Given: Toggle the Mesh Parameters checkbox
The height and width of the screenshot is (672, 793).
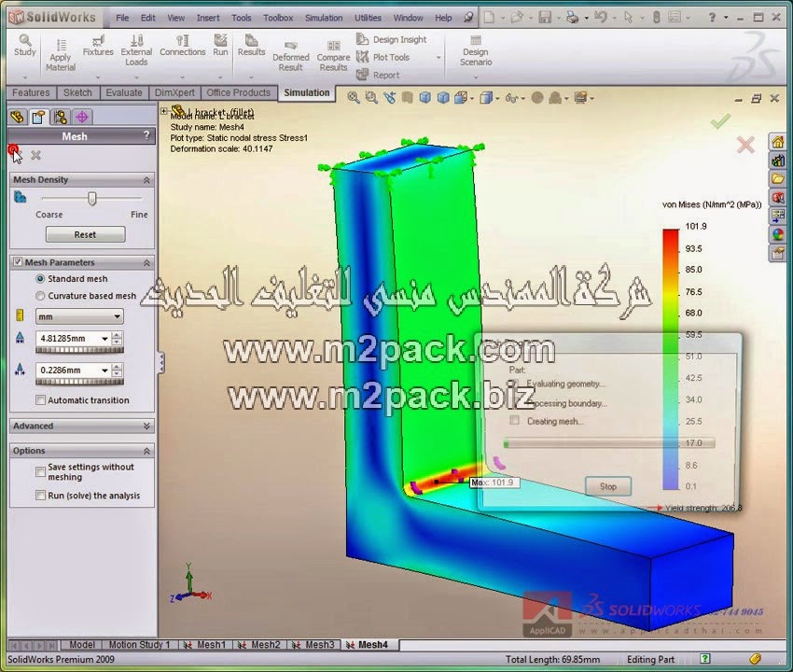Looking at the screenshot, I should tap(18, 262).
